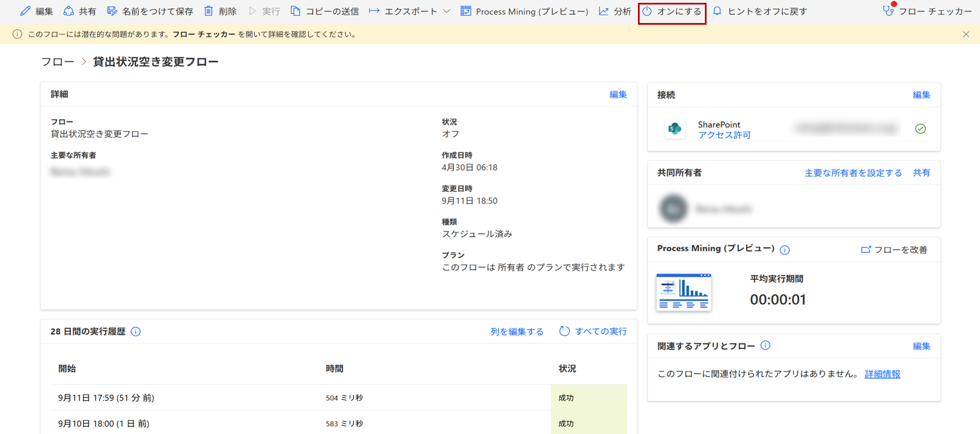The image size is (980, 434).
Task: Click the SharePoint connection icon
Action: (x=675, y=129)
